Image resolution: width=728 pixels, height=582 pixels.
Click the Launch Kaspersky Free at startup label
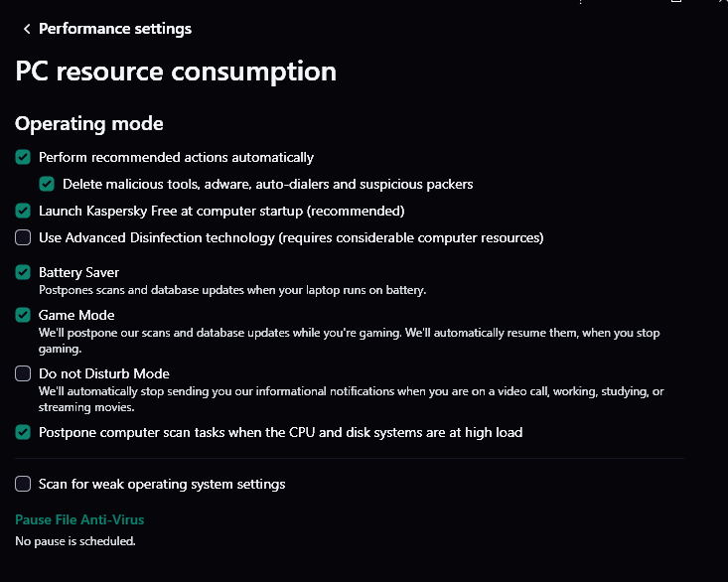coord(220,211)
